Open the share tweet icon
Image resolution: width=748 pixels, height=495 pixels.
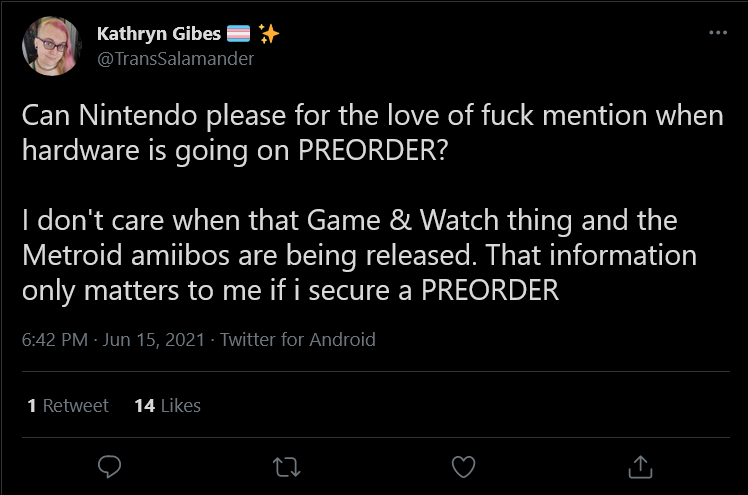pos(640,467)
